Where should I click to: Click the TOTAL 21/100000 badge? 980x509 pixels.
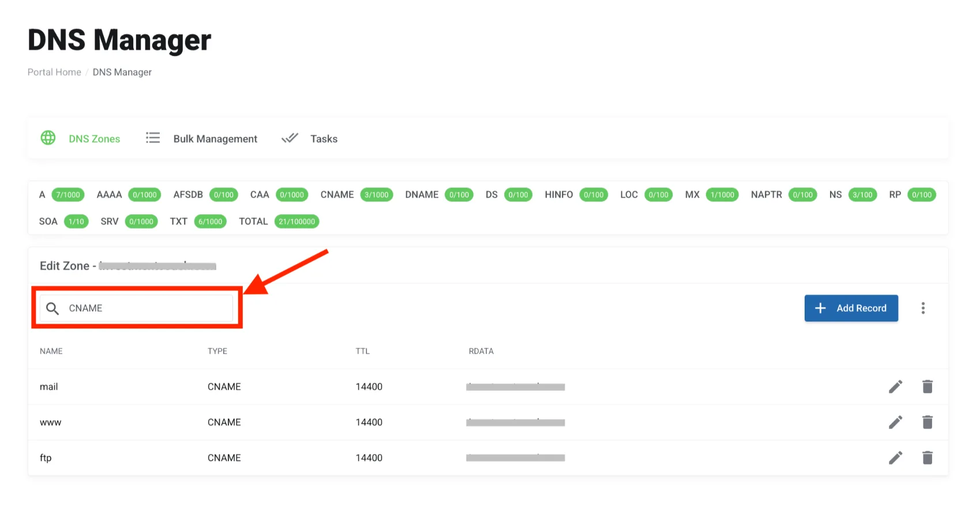[297, 222]
